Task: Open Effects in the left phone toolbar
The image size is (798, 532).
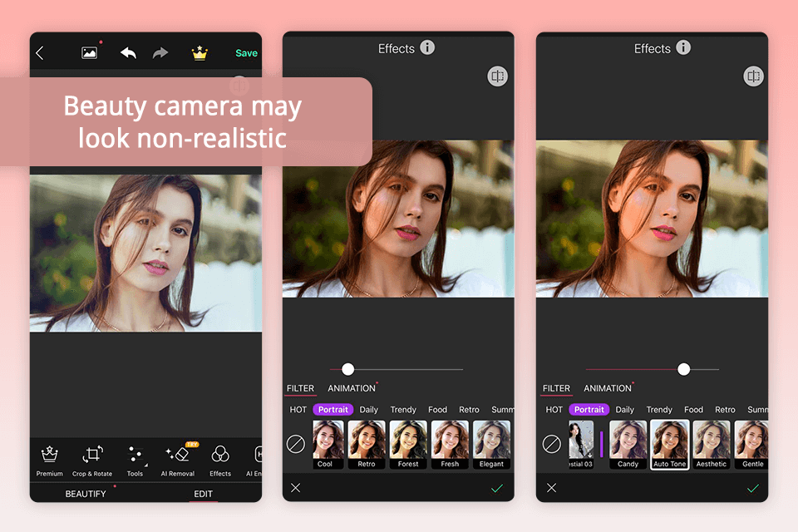Action: click(220, 461)
